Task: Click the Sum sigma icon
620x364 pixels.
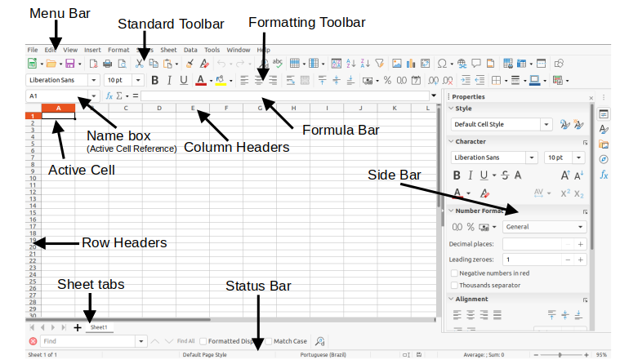Action: [x=119, y=96]
